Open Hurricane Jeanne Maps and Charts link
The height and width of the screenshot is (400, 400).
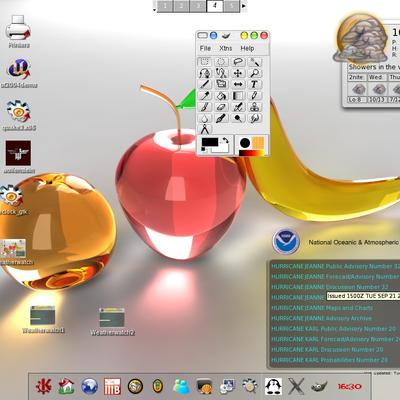pyautogui.click(x=322, y=308)
